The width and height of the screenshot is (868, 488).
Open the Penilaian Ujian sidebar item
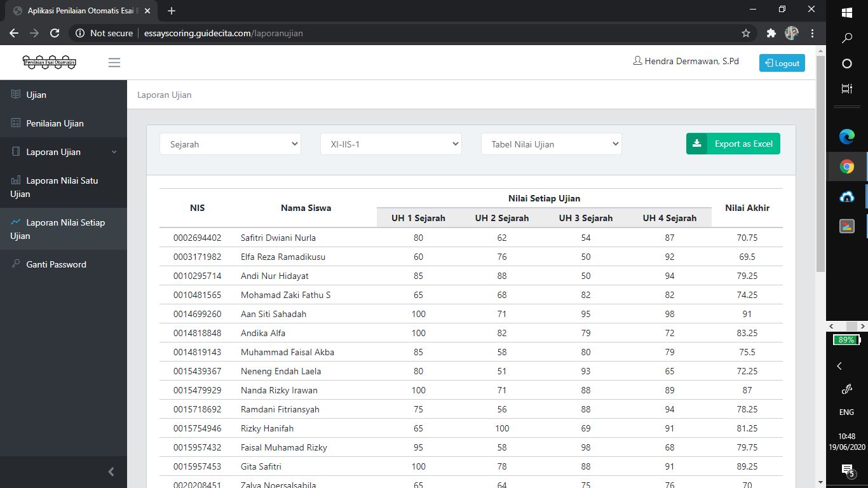[64, 123]
